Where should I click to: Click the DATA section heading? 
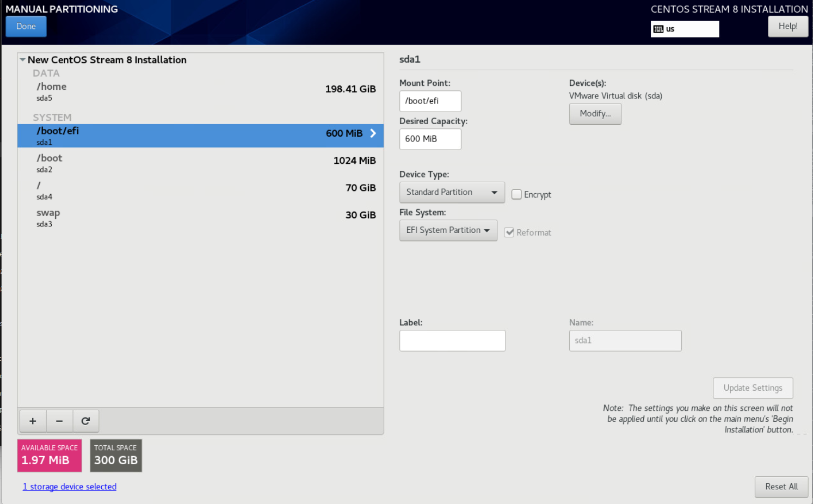tap(46, 73)
